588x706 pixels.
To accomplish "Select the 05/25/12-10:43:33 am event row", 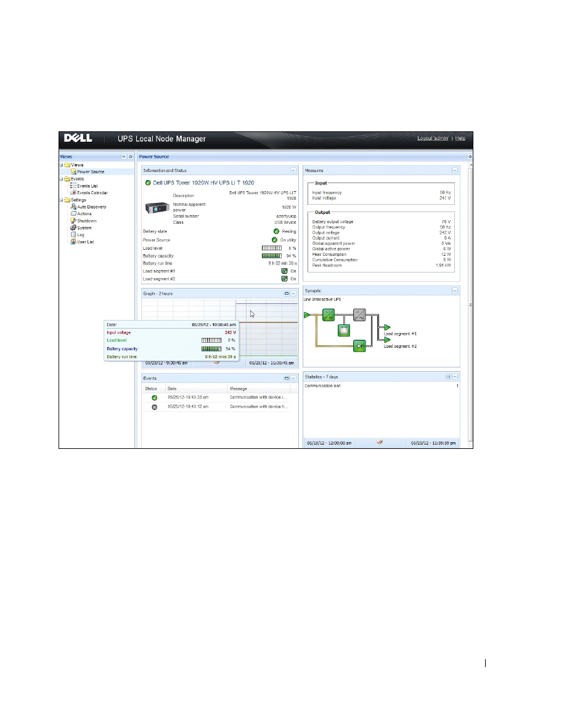I will pyautogui.click(x=216, y=398).
